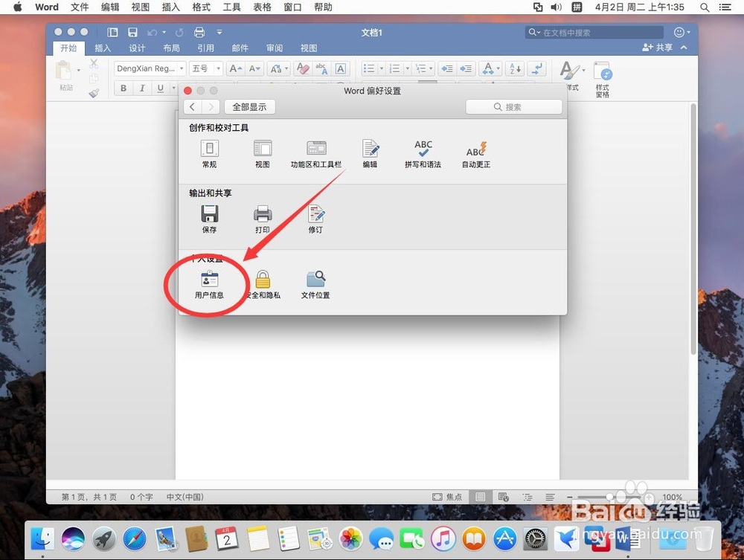Decrease paragraph indent
The width and height of the screenshot is (744, 560).
[x=447, y=68]
